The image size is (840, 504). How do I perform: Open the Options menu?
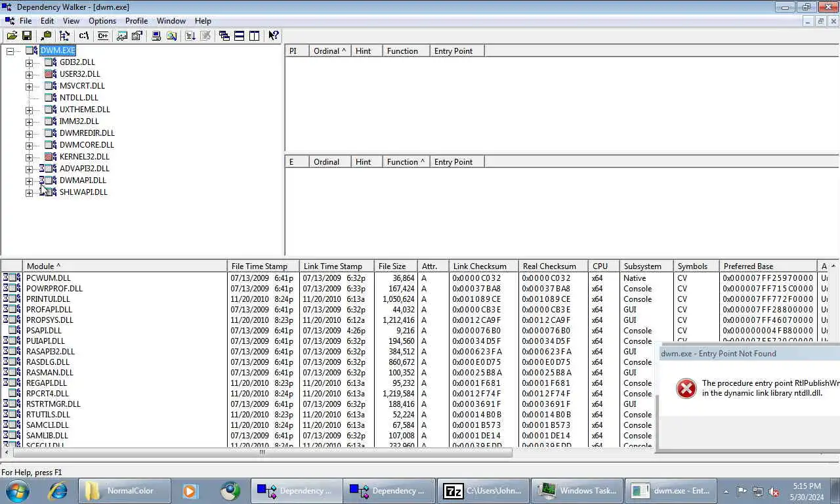tap(102, 21)
